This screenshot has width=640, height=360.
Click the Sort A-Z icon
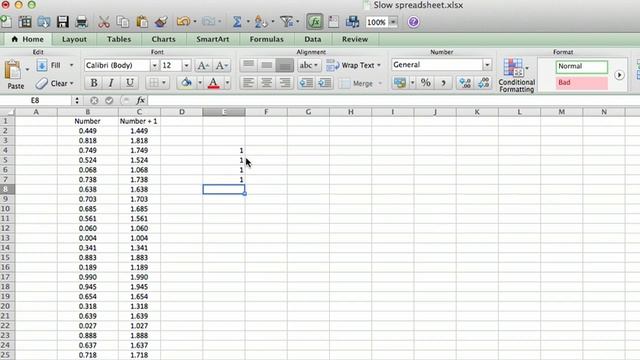[x=260, y=22]
